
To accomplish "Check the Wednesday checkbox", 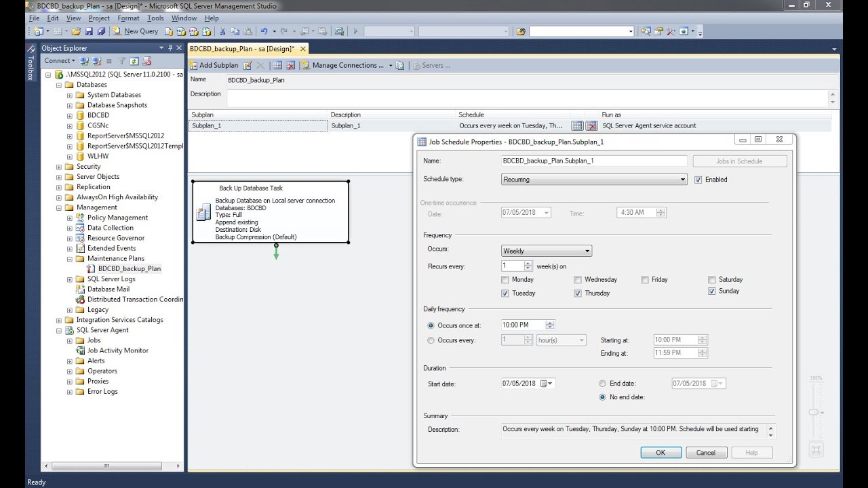I will [578, 279].
